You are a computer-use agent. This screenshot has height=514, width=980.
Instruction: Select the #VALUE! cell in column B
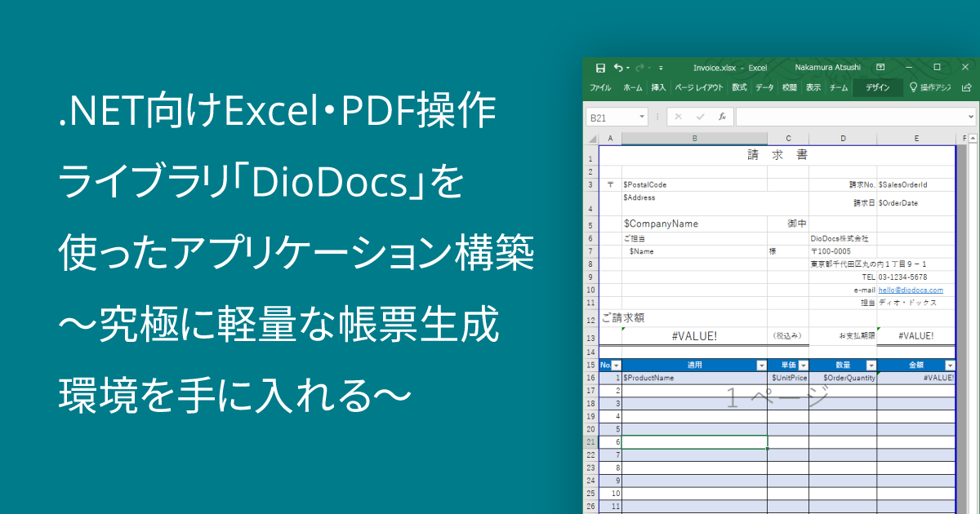[694, 335]
